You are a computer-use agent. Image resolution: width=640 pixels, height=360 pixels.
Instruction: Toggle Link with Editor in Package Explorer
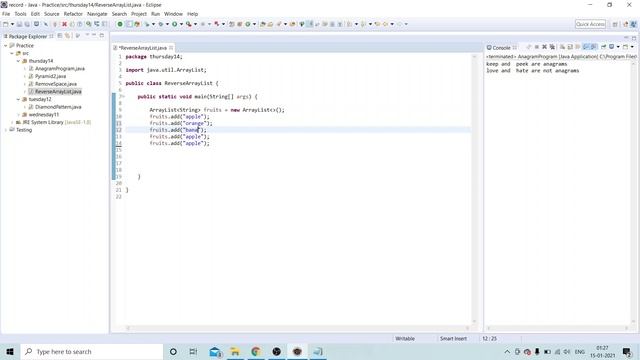point(67,36)
